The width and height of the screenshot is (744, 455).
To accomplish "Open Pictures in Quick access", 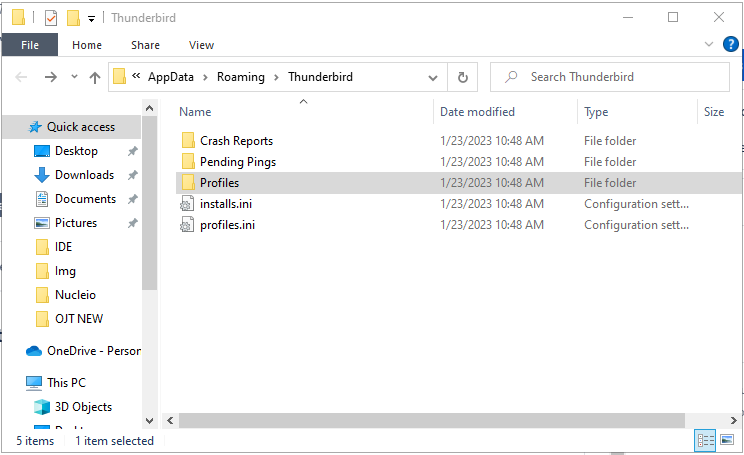I will (x=76, y=223).
